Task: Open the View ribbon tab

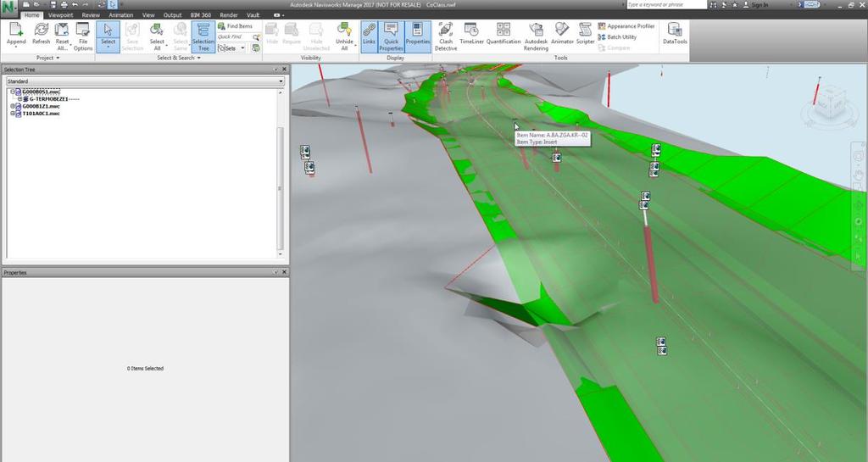Action: pos(148,15)
